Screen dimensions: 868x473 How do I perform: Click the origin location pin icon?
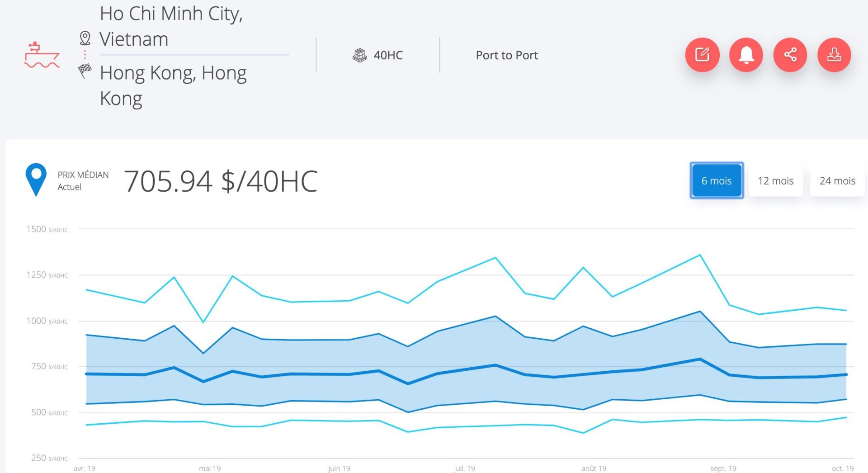85,38
